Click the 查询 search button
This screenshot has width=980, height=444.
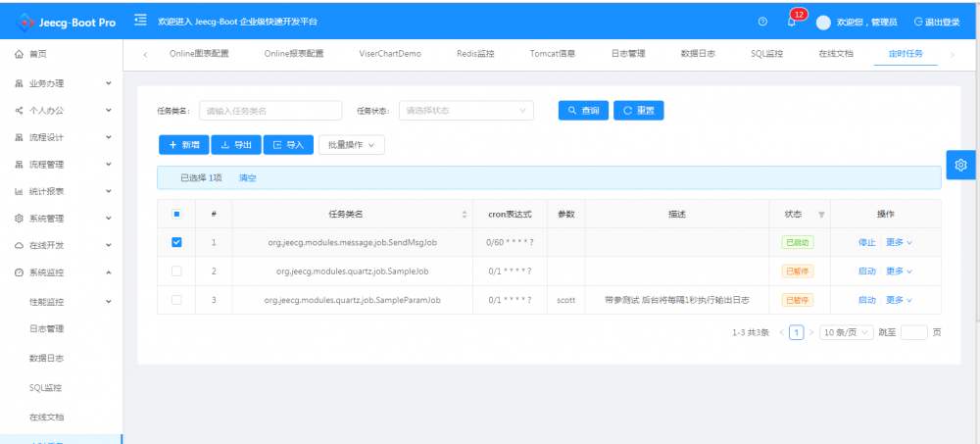click(x=583, y=111)
